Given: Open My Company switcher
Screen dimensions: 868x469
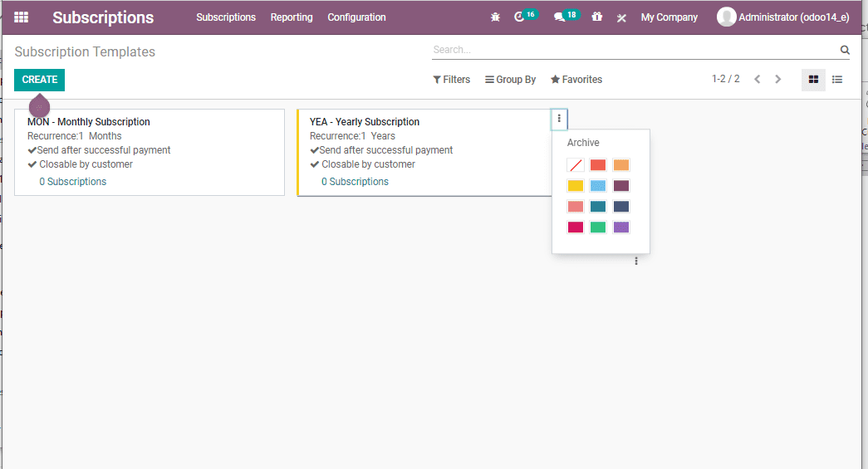Looking at the screenshot, I should click(669, 17).
